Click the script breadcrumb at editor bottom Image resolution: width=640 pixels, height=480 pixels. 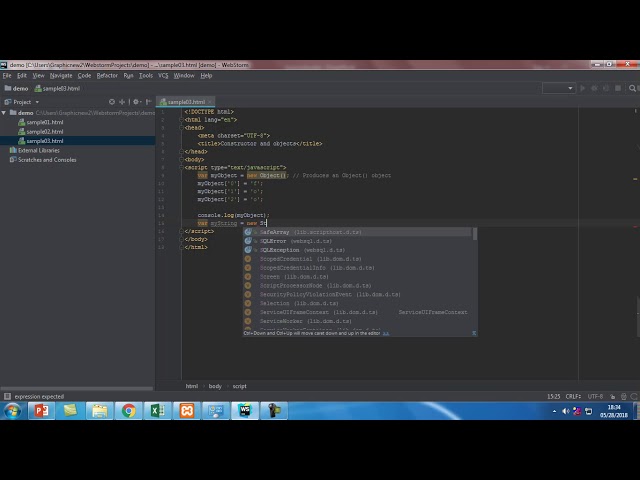pos(240,386)
